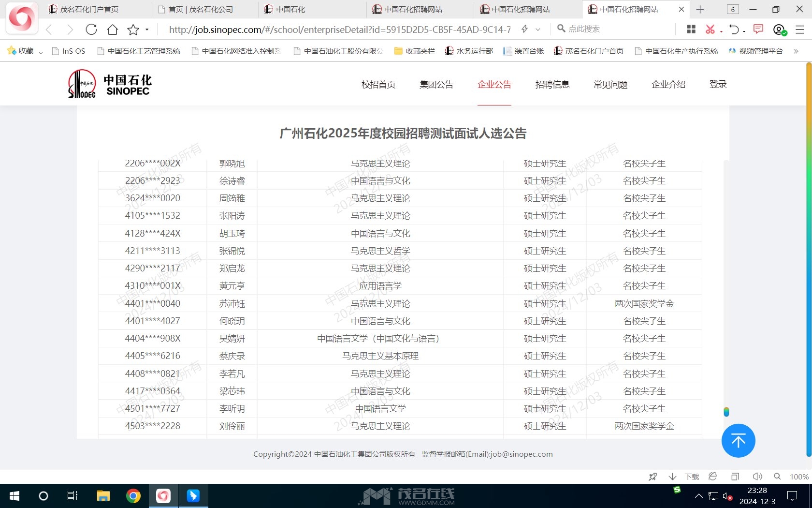Click the blue back-to-top arrow button
The image size is (812, 508).
point(738,441)
